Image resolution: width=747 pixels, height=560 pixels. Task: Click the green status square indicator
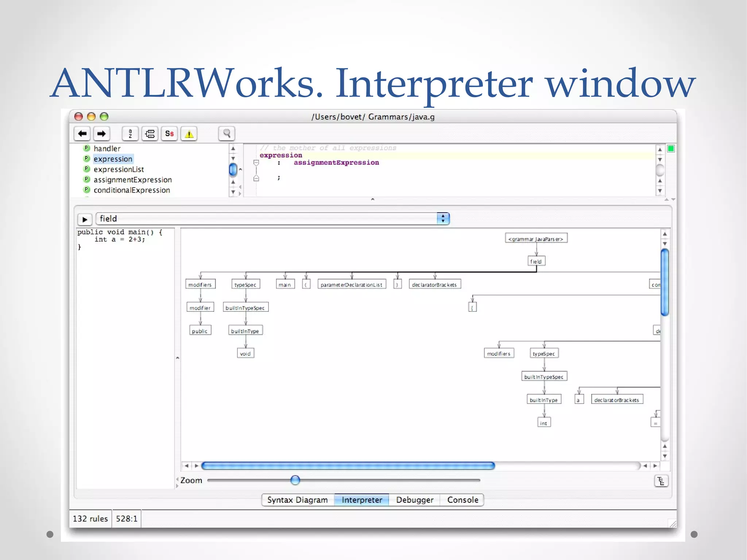click(x=671, y=148)
